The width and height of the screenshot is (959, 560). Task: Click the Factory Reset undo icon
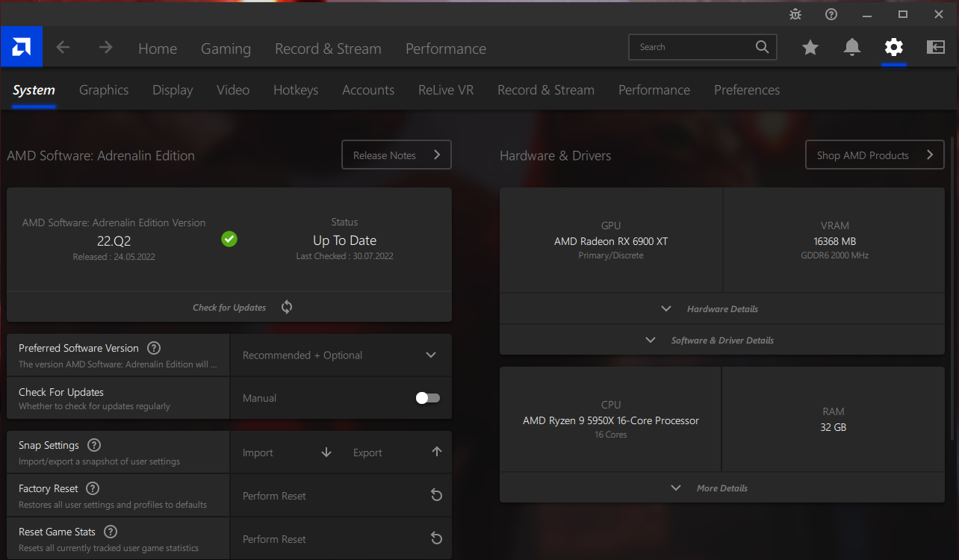pos(437,496)
